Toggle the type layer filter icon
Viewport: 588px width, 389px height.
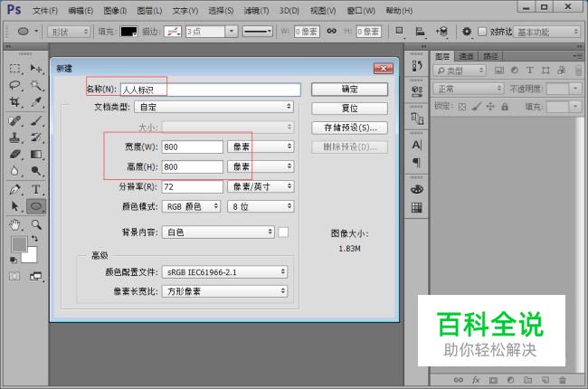pos(530,71)
